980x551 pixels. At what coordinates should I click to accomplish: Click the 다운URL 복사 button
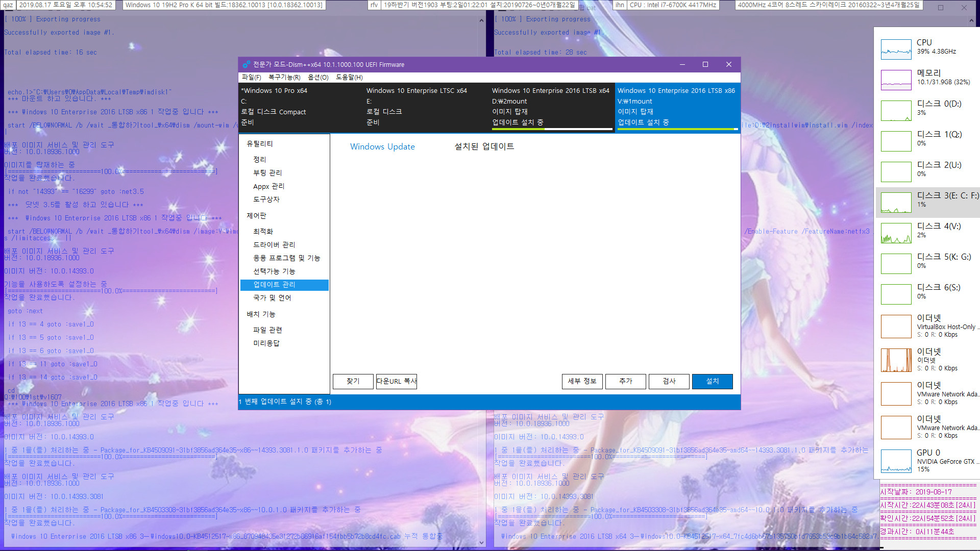pyautogui.click(x=397, y=382)
